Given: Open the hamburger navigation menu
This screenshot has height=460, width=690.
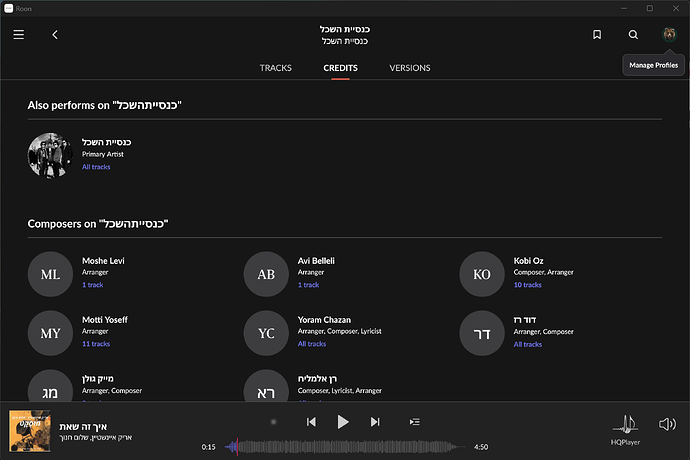Looking at the screenshot, I should tap(18, 34).
